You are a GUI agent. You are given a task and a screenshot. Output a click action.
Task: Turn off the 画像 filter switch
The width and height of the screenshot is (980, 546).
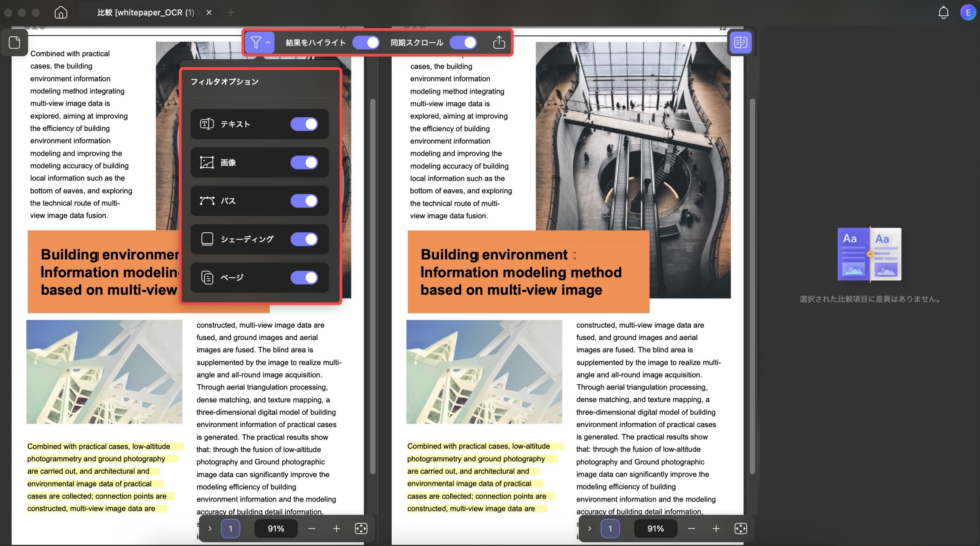pyautogui.click(x=304, y=162)
